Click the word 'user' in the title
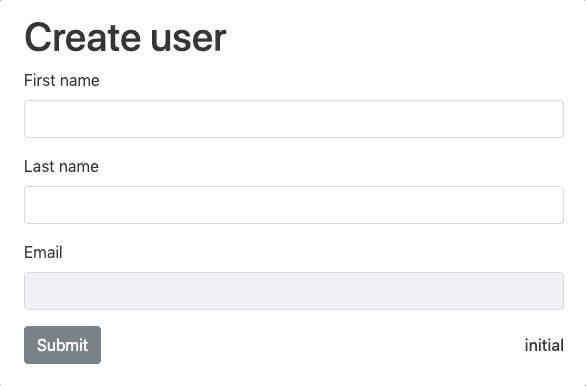586x386 pixels. 189,40
